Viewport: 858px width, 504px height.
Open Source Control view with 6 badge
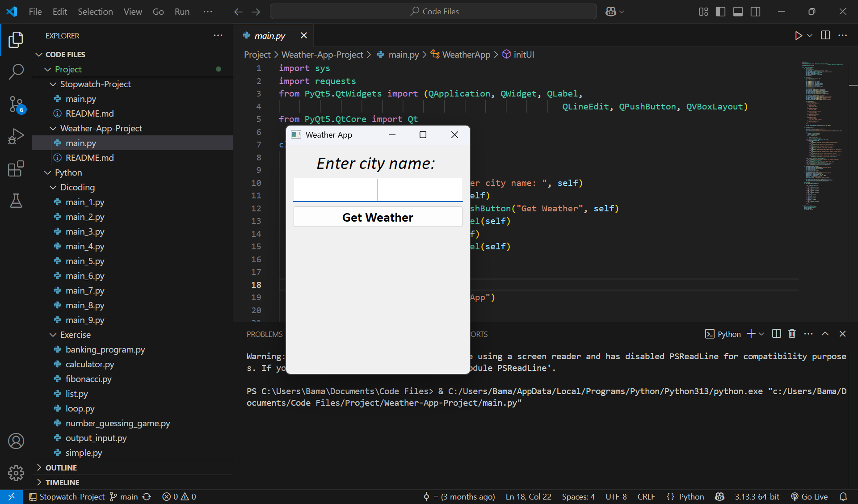click(16, 104)
